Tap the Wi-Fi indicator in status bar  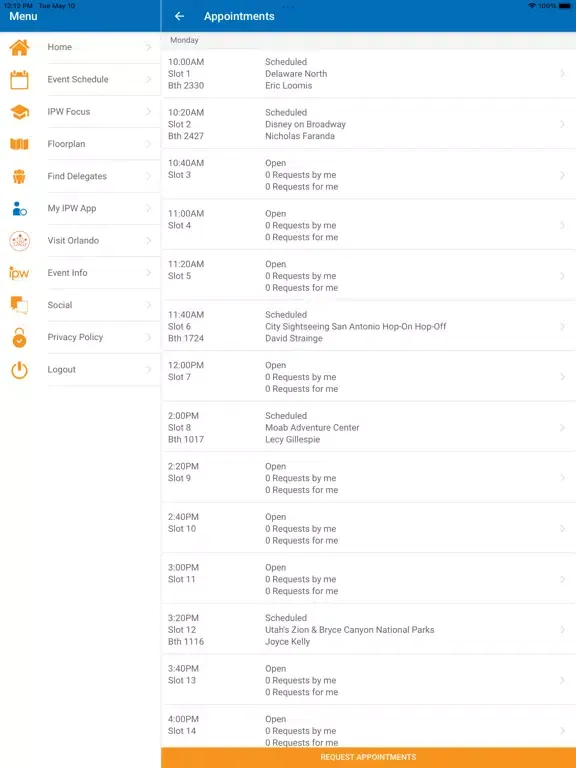point(532,6)
